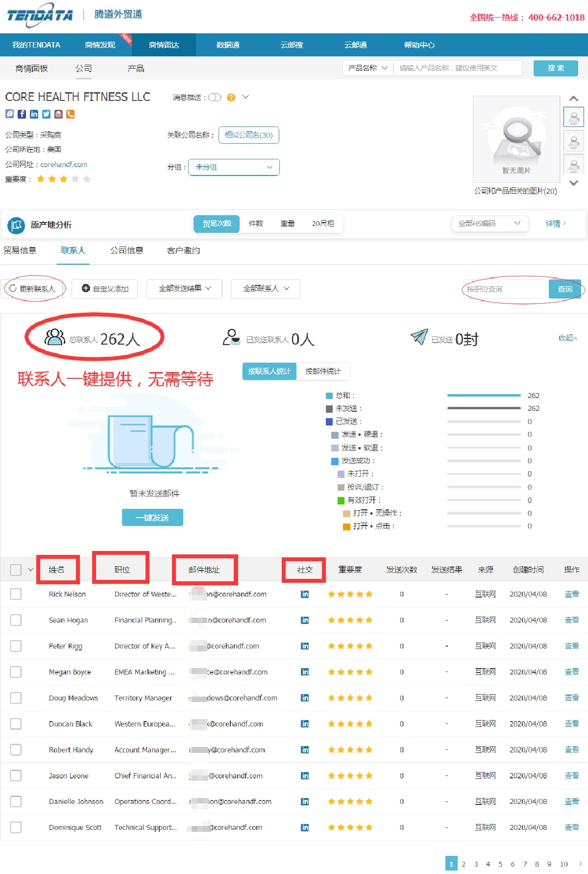This screenshot has width=588, height=874.
Task: Open the 产品名称 search type dropdown
Action: tap(368, 68)
